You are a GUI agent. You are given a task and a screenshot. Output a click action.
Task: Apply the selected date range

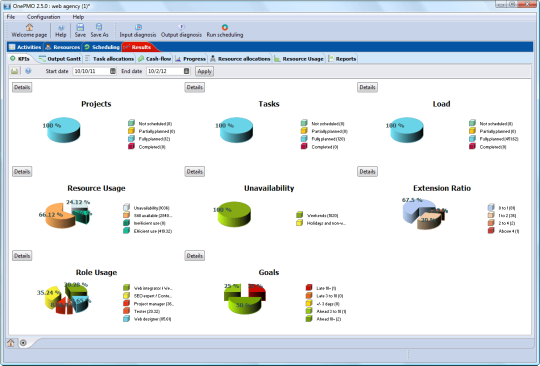tap(204, 71)
